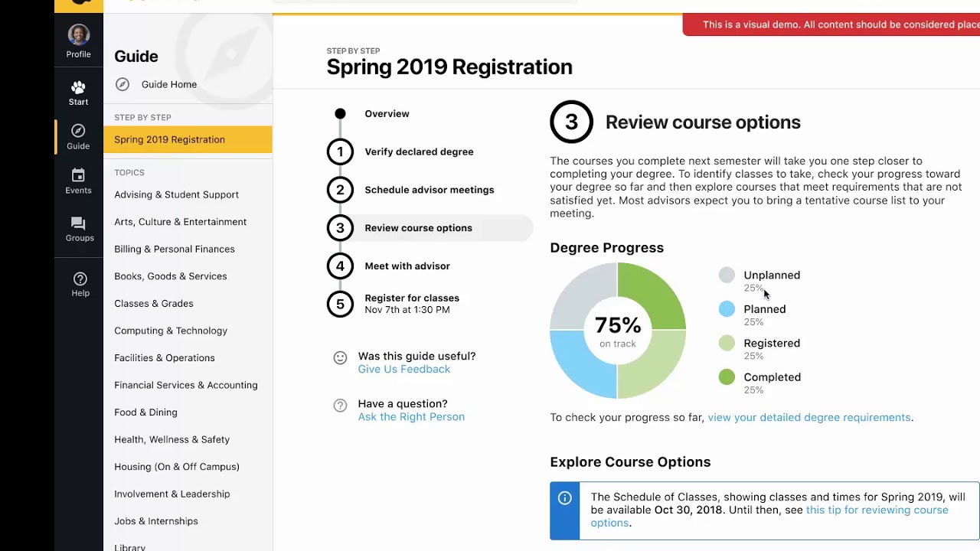Click the info icon in the blue notice
This screenshot has width=980, height=551.
tap(565, 498)
